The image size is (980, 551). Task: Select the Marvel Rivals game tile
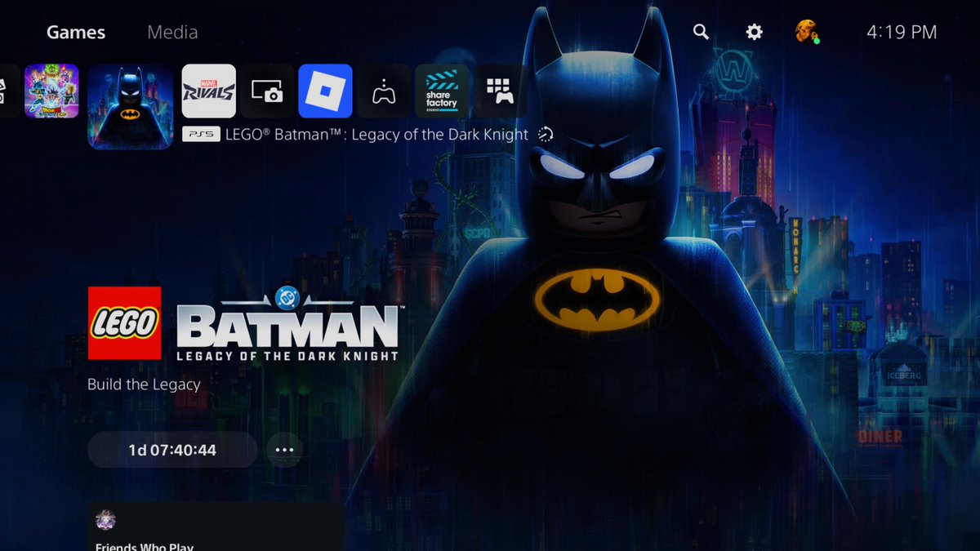coord(208,91)
